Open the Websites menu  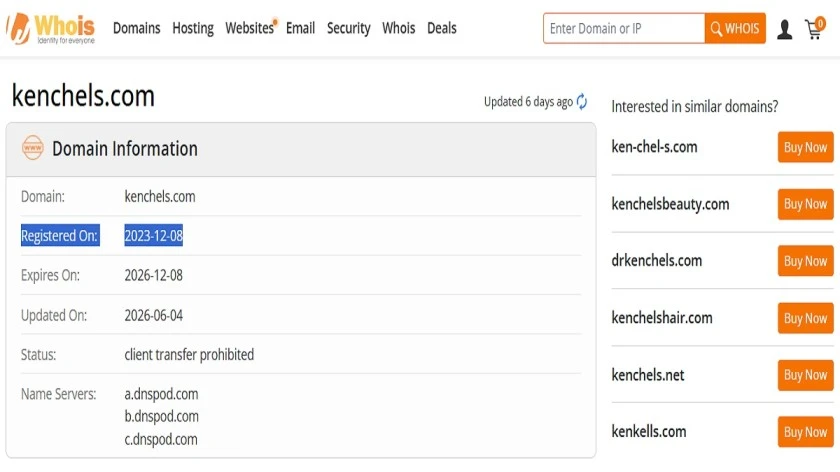(x=250, y=28)
